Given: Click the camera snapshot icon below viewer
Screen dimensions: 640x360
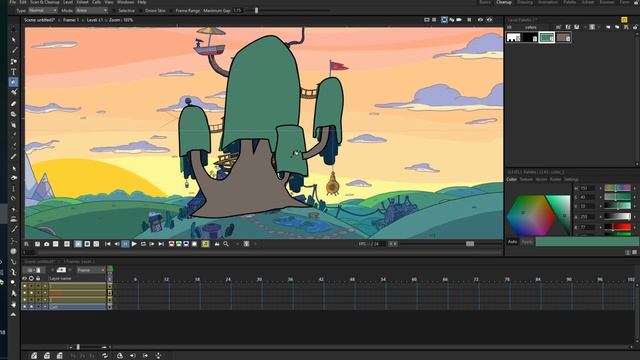Looking at the screenshot, I should (x=47, y=244).
